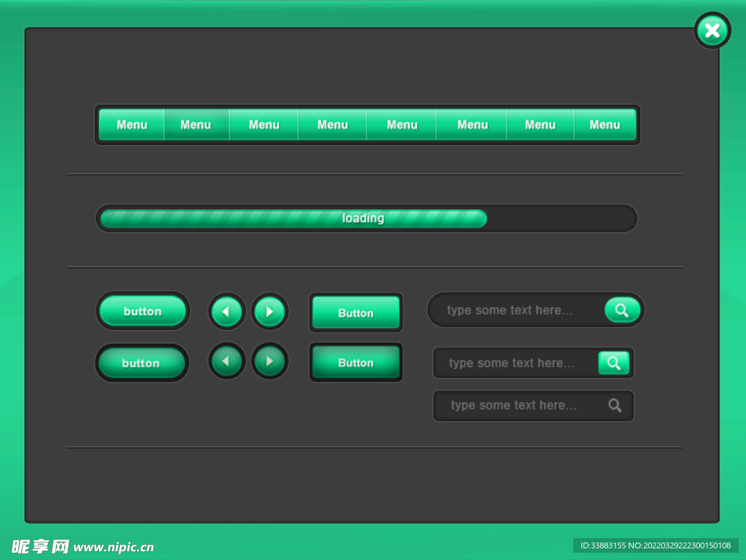
Task: Select the second, highlighted Menu item
Action: tap(197, 125)
